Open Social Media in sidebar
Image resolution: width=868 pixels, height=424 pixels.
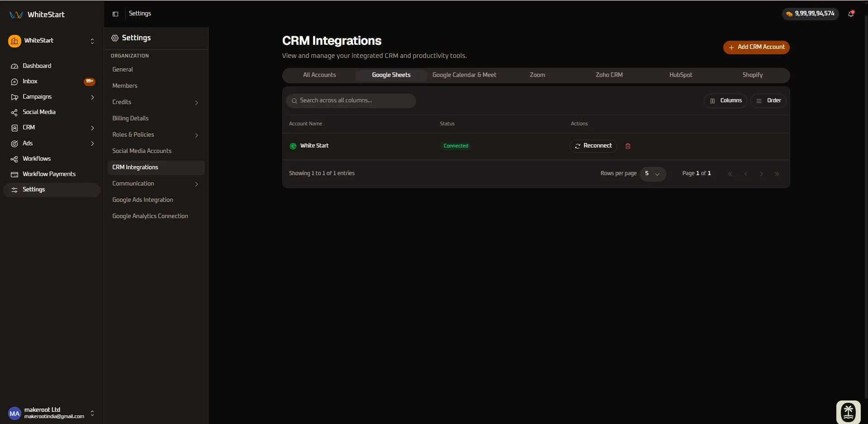coord(52,112)
